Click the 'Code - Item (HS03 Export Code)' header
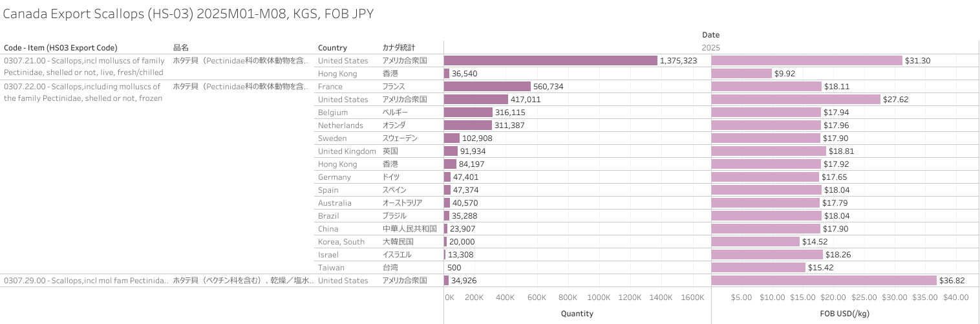980x324 pixels. pyautogui.click(x=61, y=48)
